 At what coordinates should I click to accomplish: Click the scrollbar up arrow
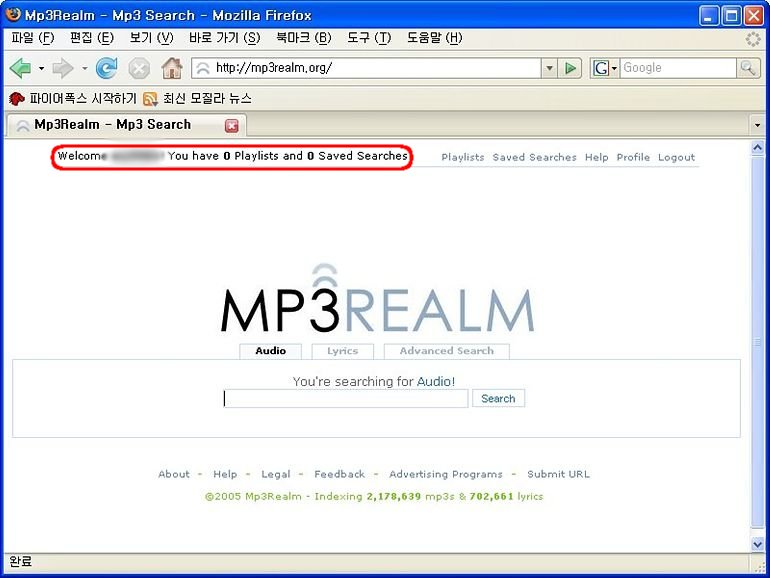[x=758, y=147]
